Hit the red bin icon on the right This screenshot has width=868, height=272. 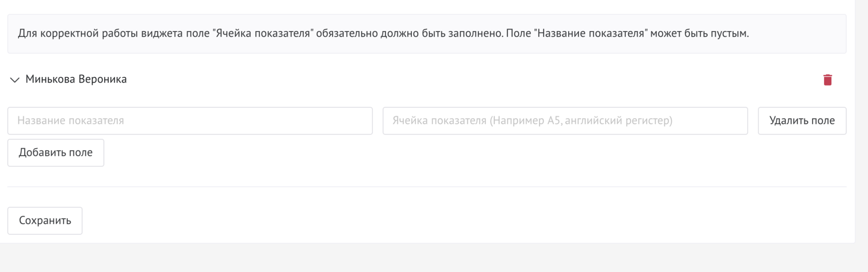click(x=827, y=79)
